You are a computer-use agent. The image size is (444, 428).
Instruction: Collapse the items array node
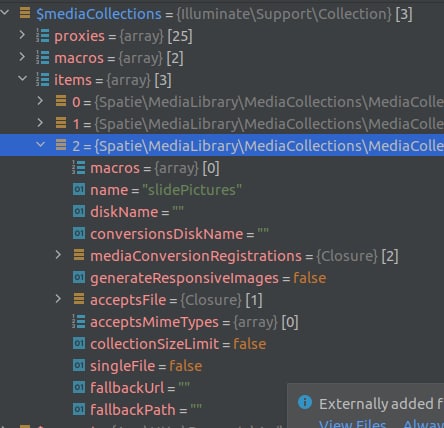[x=22, y=79]
